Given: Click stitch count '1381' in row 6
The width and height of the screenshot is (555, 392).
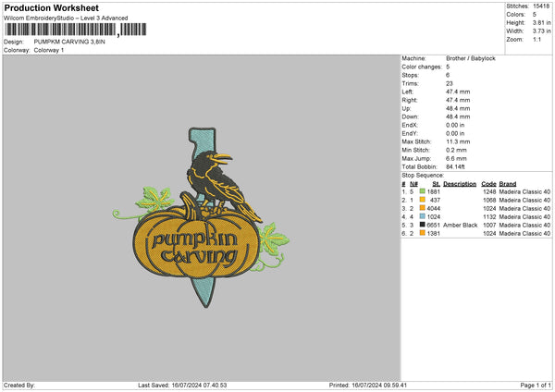Looking at the screenshot, I should tap(434, 234).
